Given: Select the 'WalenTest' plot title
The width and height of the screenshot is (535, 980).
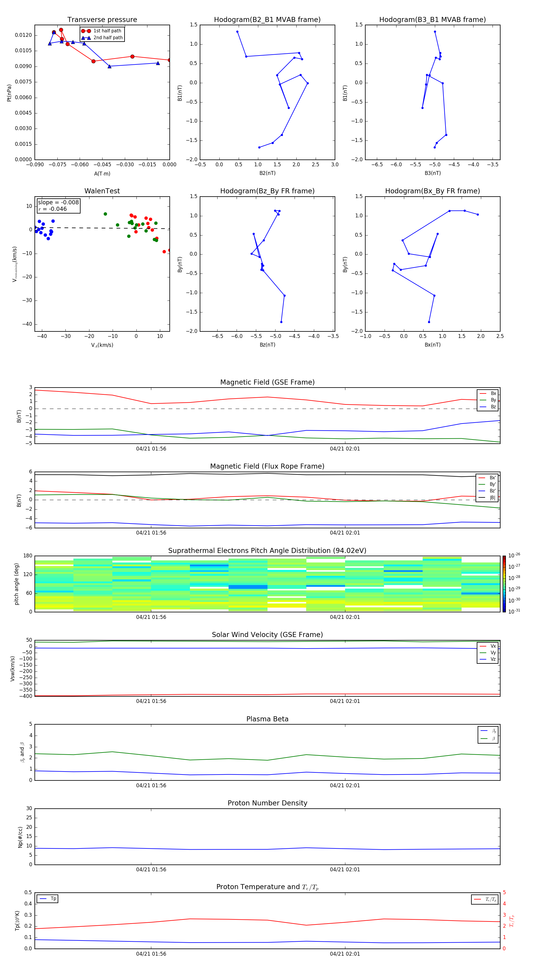Looking at the screenshot, I should coord(102,191).
